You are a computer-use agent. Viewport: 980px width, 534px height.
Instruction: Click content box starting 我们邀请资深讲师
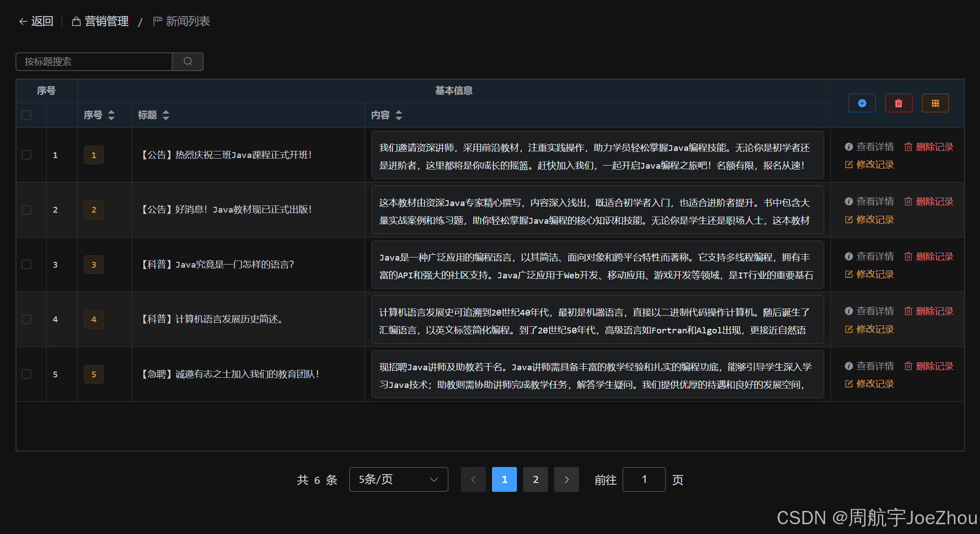(x=598, y=155)
